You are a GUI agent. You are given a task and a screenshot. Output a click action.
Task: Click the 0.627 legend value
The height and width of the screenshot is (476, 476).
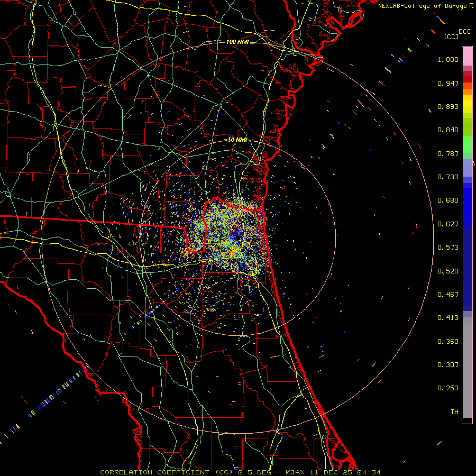[x=448, y=224]
